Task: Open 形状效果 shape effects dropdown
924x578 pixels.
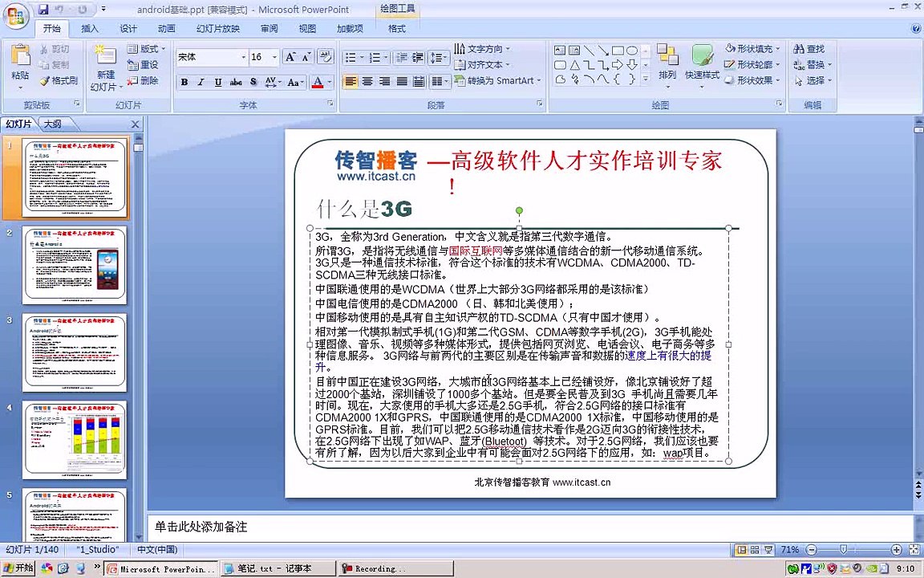Action: (753, 80)
